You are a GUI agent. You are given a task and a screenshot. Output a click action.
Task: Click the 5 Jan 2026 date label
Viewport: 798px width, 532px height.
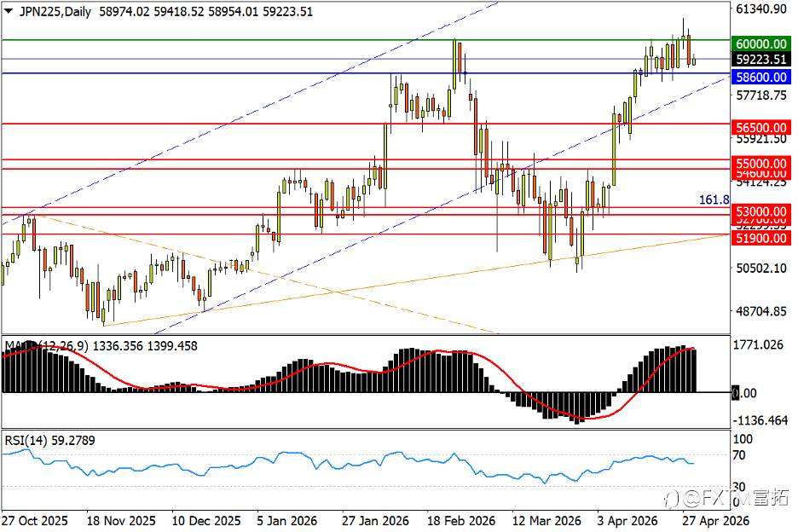click(x=287, y=521)
